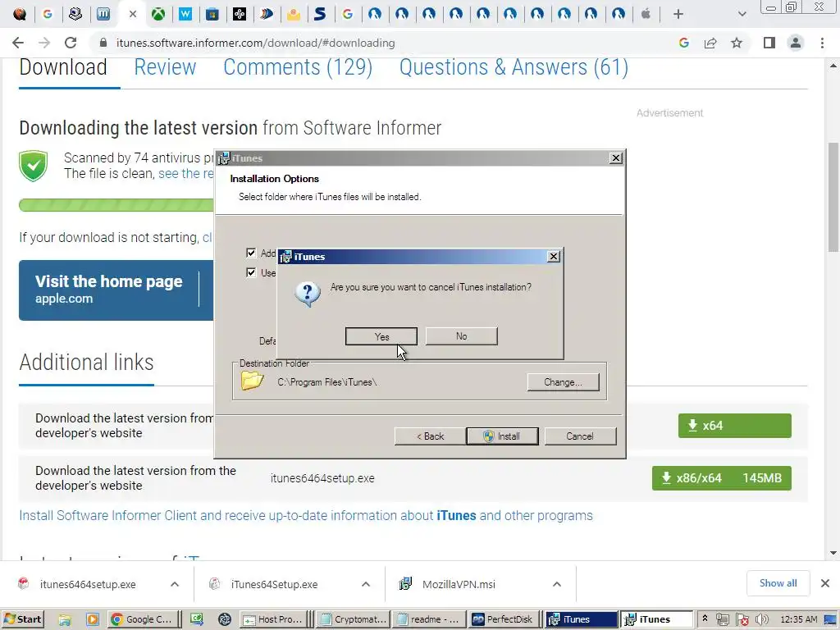Click Show all downloads

point(778,583)
